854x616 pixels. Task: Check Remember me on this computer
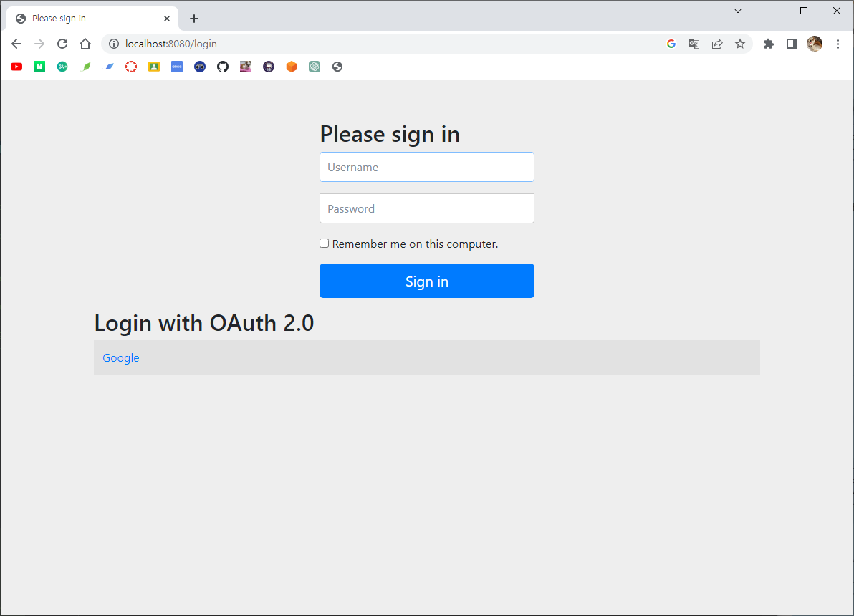(x=324, y=244)
